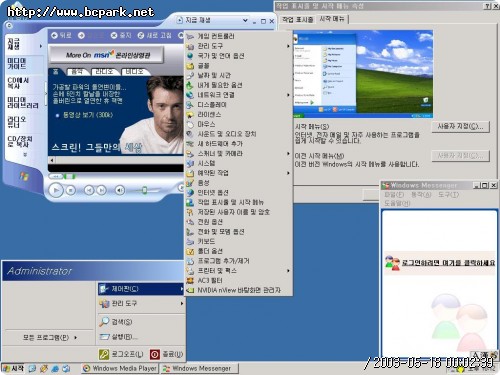Open the 글꼴 fonts folder item

click(239, 66)
